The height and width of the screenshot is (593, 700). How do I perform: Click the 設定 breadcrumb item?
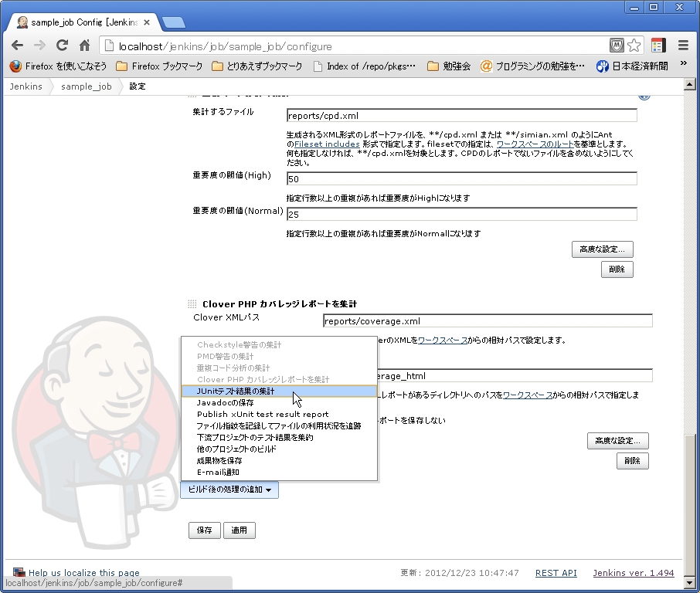(138, 86)
